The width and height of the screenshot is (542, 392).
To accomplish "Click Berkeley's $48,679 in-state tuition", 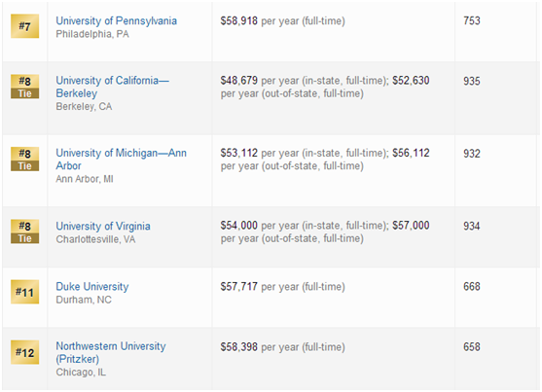I will pos(238,81).
